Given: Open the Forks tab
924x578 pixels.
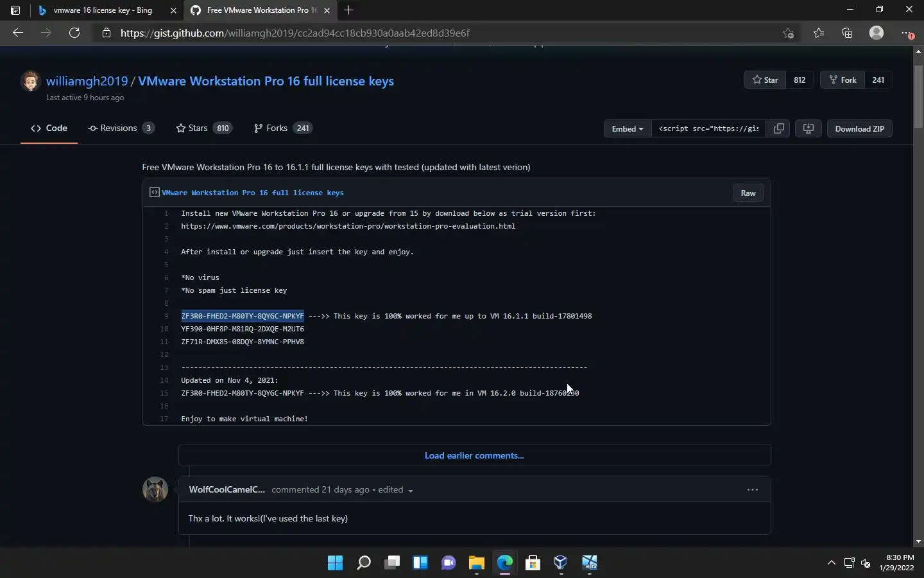Looking at the screenshot, I should [x=283, y=128].
